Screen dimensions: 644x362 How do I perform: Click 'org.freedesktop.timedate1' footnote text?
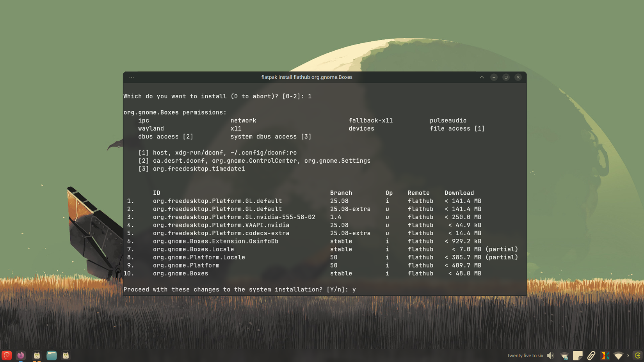(x=199, y=169)
